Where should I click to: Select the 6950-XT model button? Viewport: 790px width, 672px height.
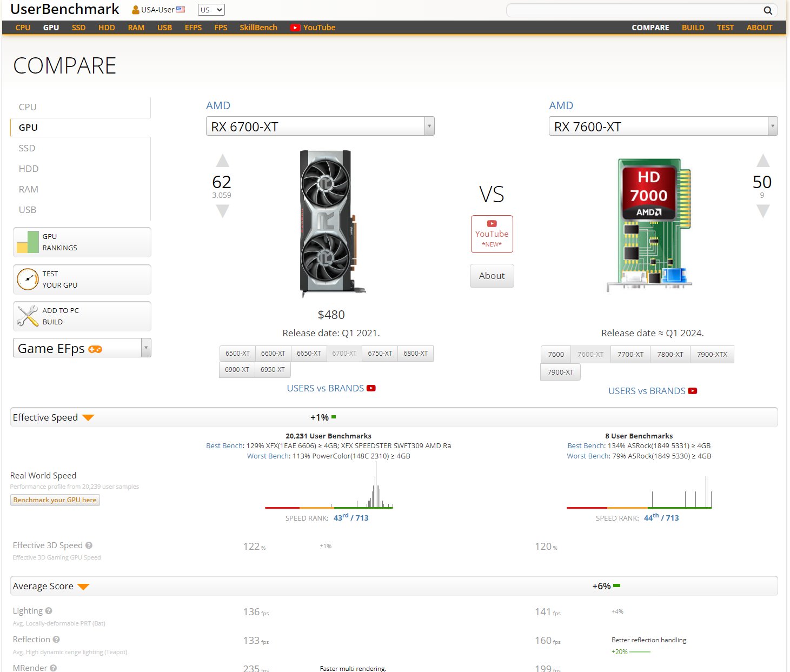[273, 369]
